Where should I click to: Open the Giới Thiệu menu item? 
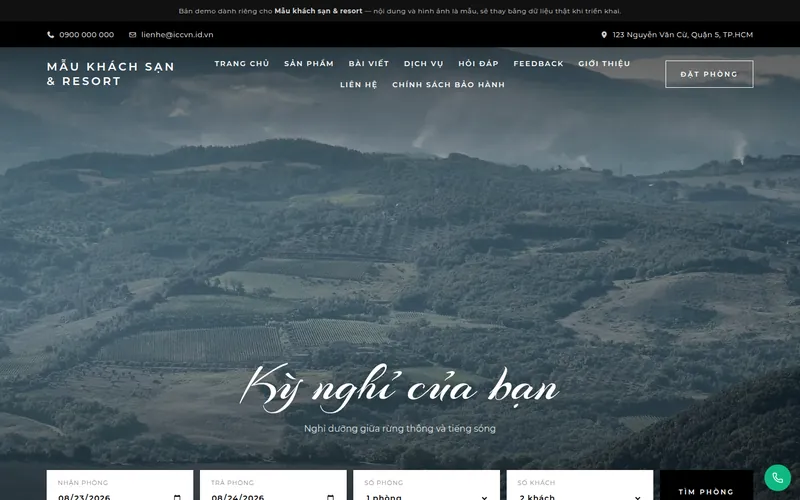tap(604, 63)
